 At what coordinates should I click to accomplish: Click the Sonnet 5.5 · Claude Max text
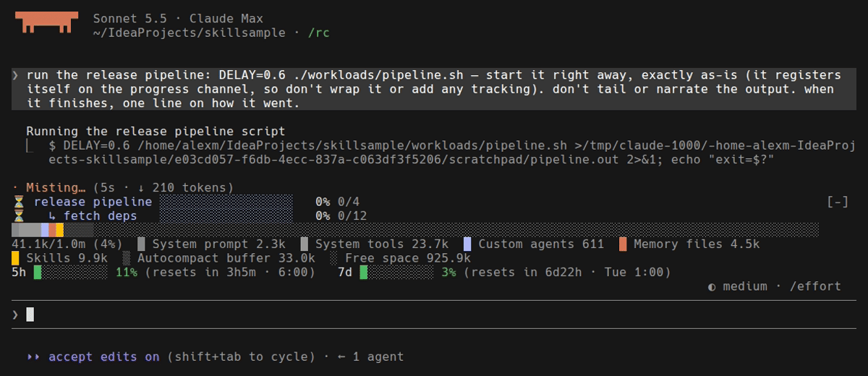[x=179, y=19]
